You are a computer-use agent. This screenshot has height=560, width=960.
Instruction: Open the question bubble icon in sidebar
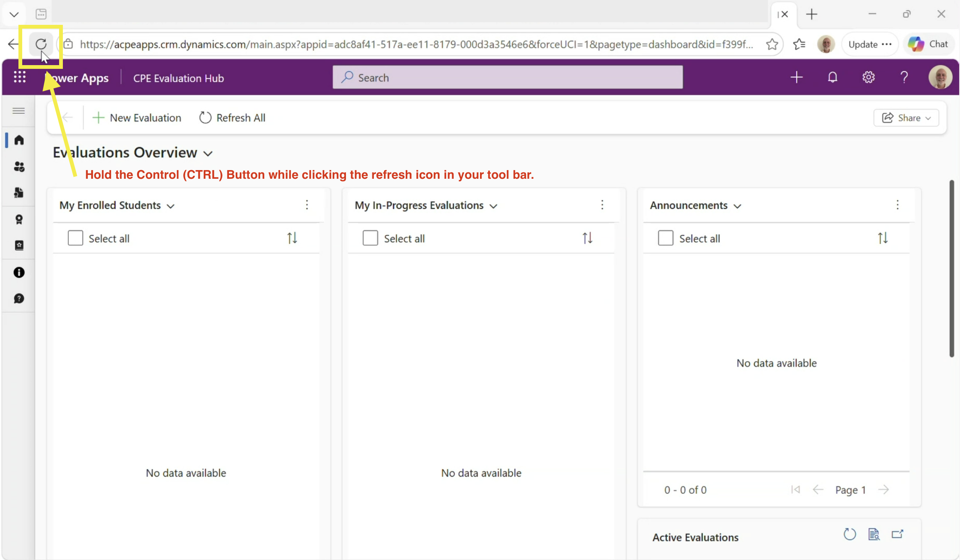tap(19, 299)
